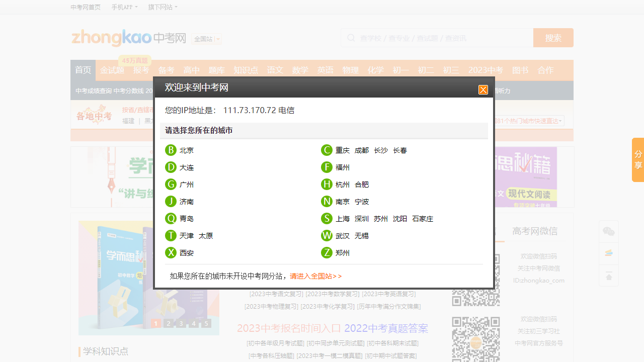Open the 图书 navigation item
Screen dimensions: 644x362
point(520,70)
